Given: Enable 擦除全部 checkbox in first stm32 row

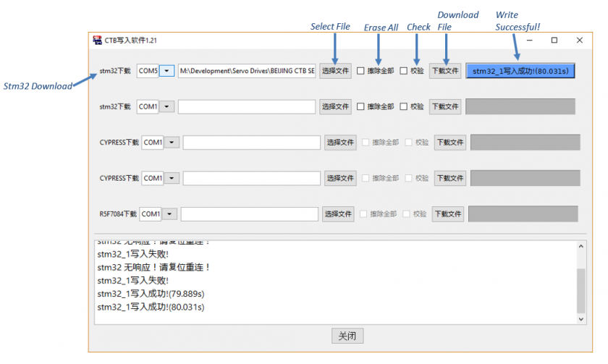Looking at the screenshot, I should [x=360, y=71].
